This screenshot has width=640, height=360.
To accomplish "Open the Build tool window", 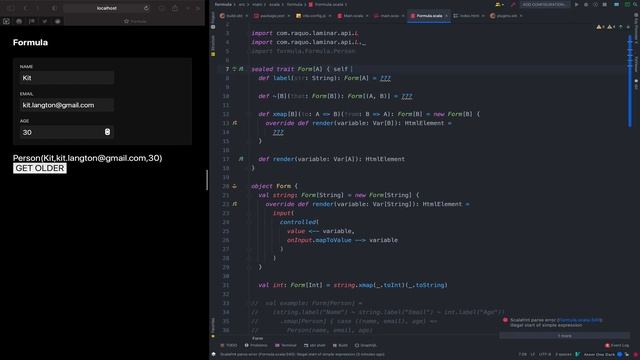I will click(x=340, y=345).
